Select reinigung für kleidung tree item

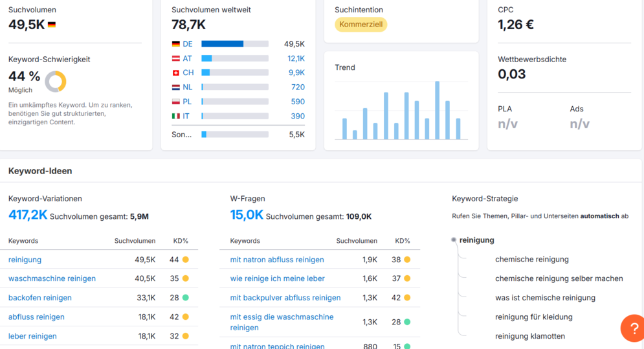pos(533,317)
